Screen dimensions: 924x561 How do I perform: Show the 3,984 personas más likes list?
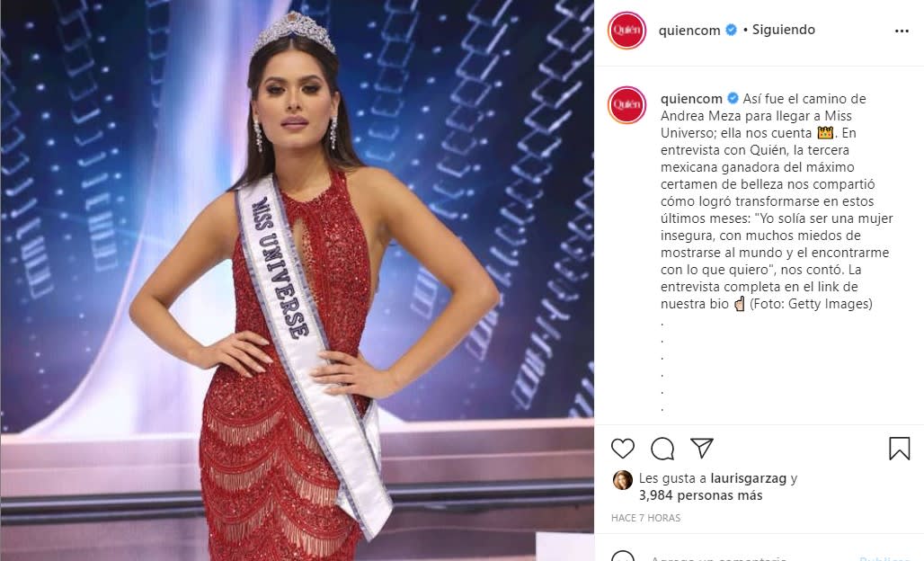tap(701, 495)
